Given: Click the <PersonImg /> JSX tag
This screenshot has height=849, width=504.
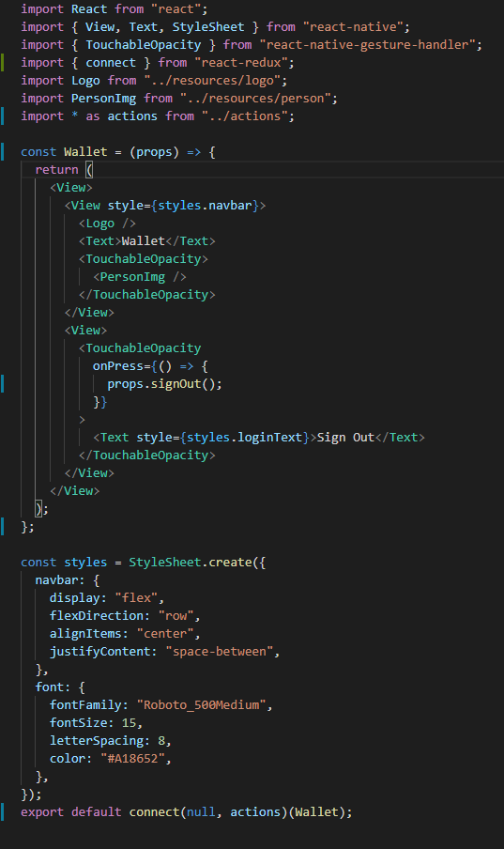Looking at the screenshot, I should point(140,277).
